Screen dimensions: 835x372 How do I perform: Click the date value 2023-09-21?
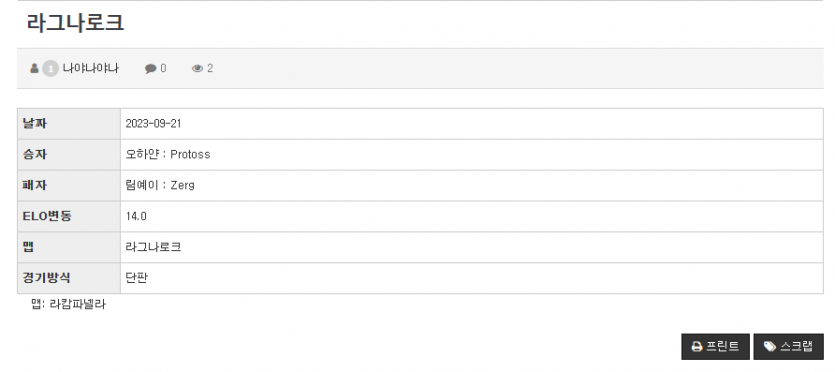pos(153,124)
